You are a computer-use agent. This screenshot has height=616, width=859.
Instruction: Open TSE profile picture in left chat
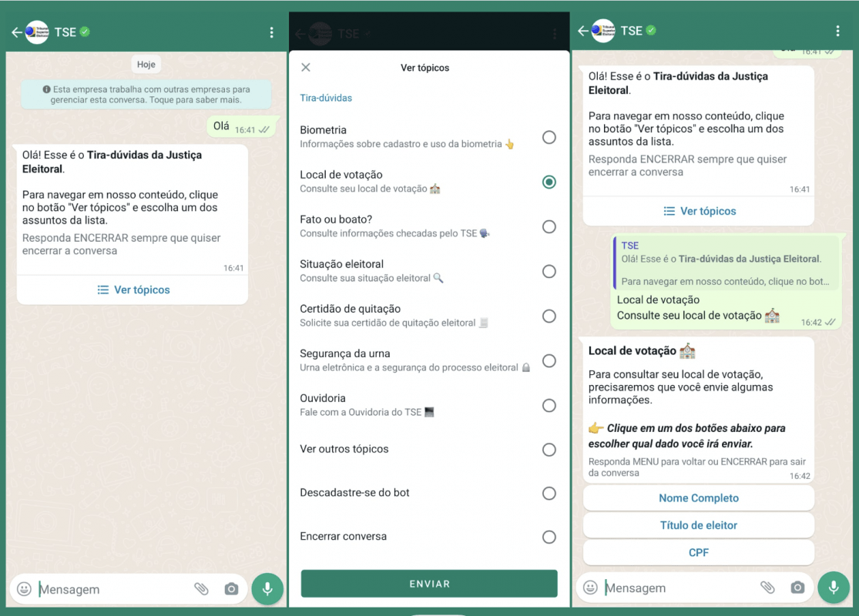[37, 32]
